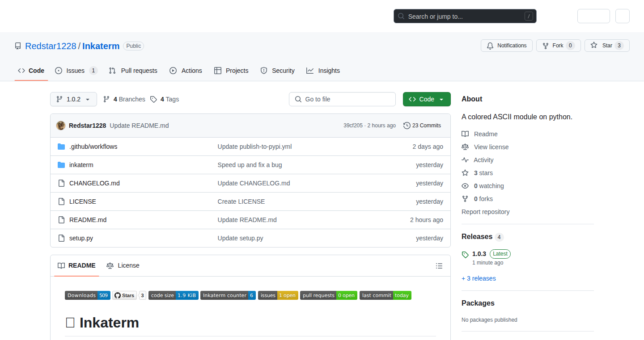Click the setup.py file icon

pyautogui.click(x=61, y=238)
